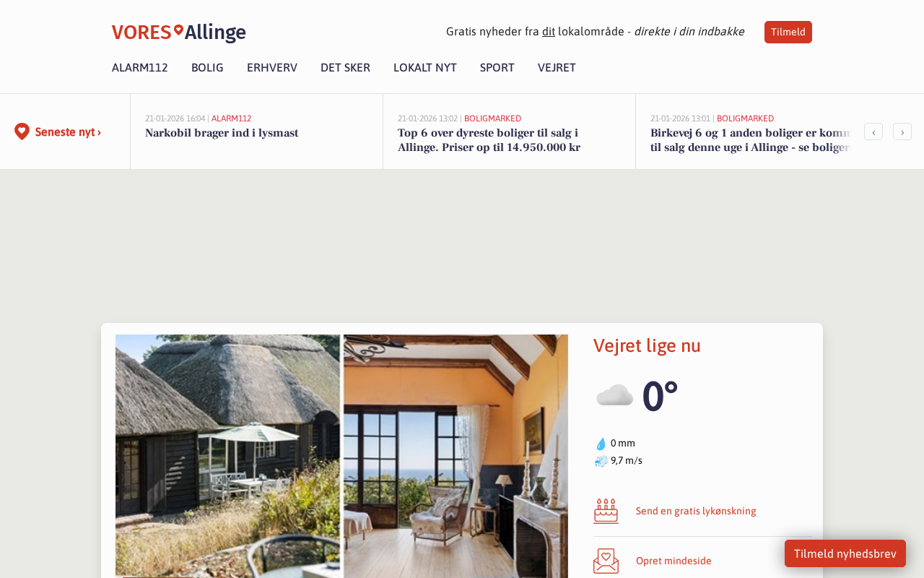This screenshot has height=578, width=924.
Task: Click the birthday cake icon
Action: (x=606, y=511)
